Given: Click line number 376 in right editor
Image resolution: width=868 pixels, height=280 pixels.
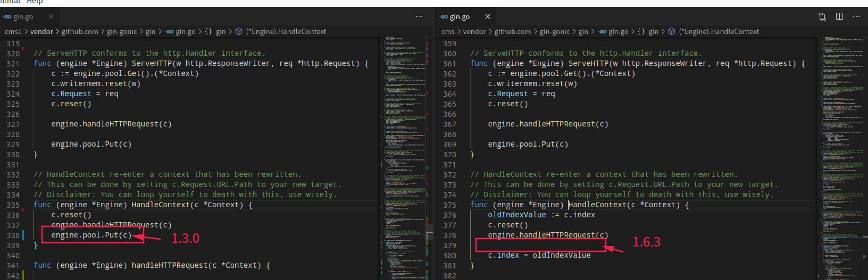Looking at the screenshot, I should pyautogui.click(x=449, y=215).
